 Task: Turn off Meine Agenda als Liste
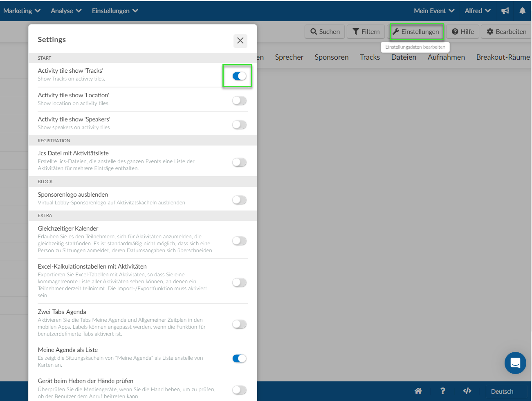[x=239, y=358]
